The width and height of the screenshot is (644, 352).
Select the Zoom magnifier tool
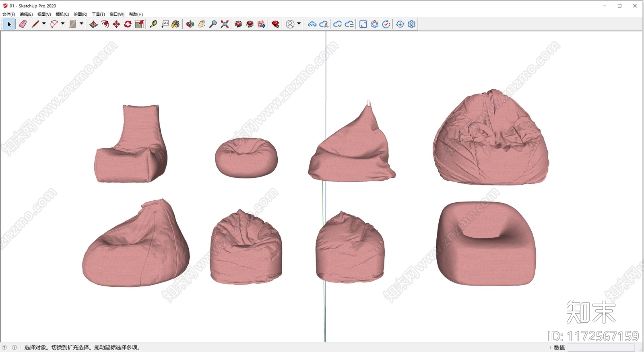click(x=213, y=24)
